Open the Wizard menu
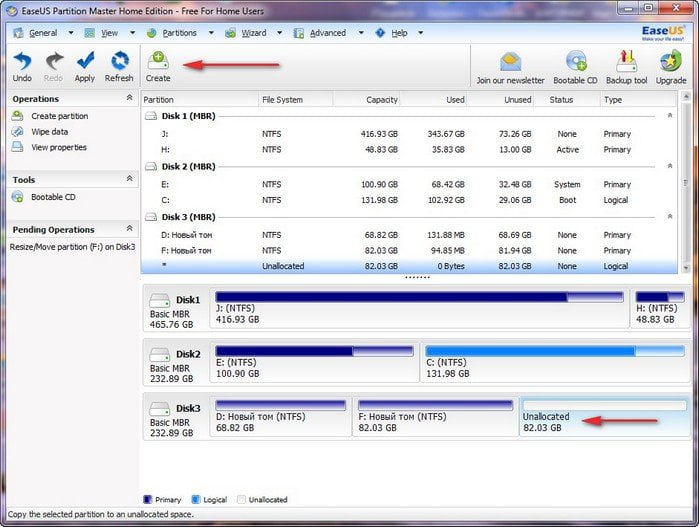The image size is (699, 527). point(253,33)
